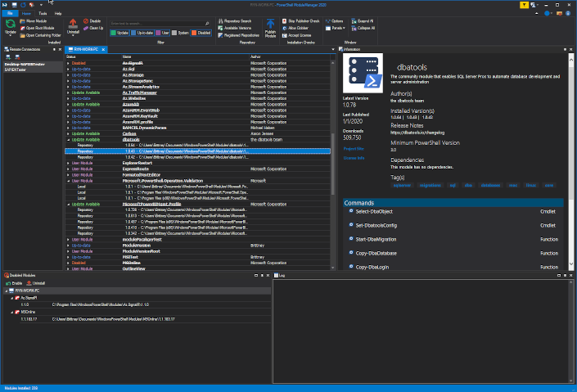Open Root Module ribbon command
The height and width of the screenshot is (392, 577).
click(37, 28)
